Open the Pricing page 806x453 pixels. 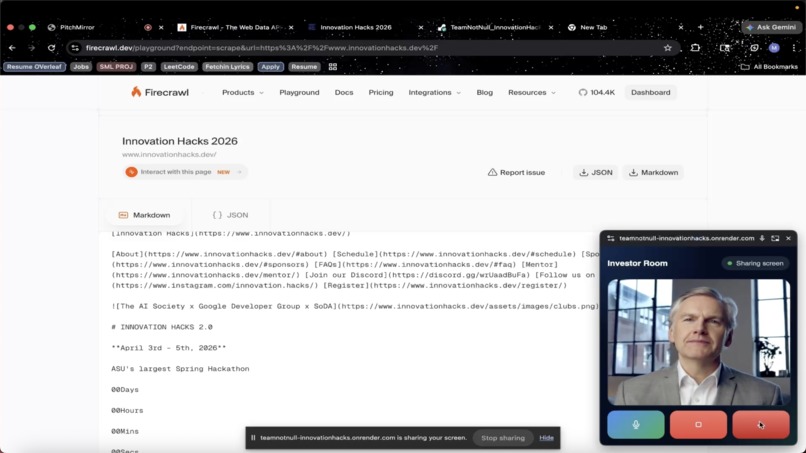pyautogui.click(x=380, y=93)
